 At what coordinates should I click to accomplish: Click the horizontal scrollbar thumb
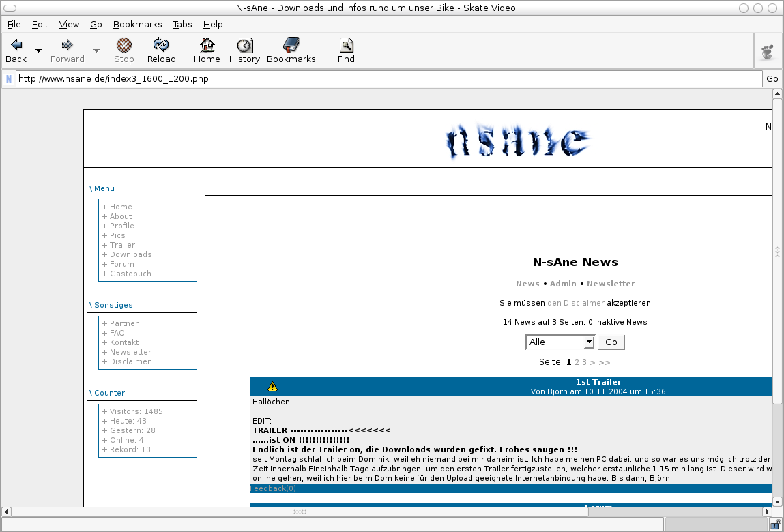(300, 512)
